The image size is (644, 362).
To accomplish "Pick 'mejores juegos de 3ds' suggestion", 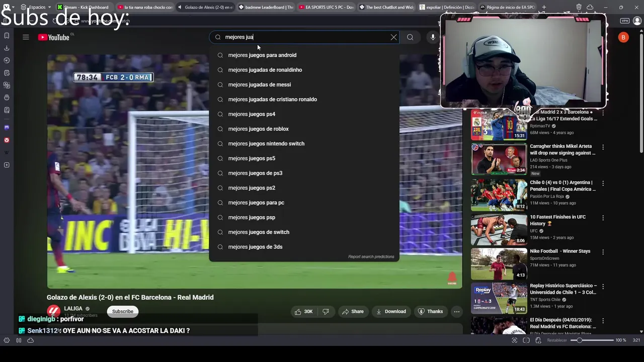I will point(304,247).
